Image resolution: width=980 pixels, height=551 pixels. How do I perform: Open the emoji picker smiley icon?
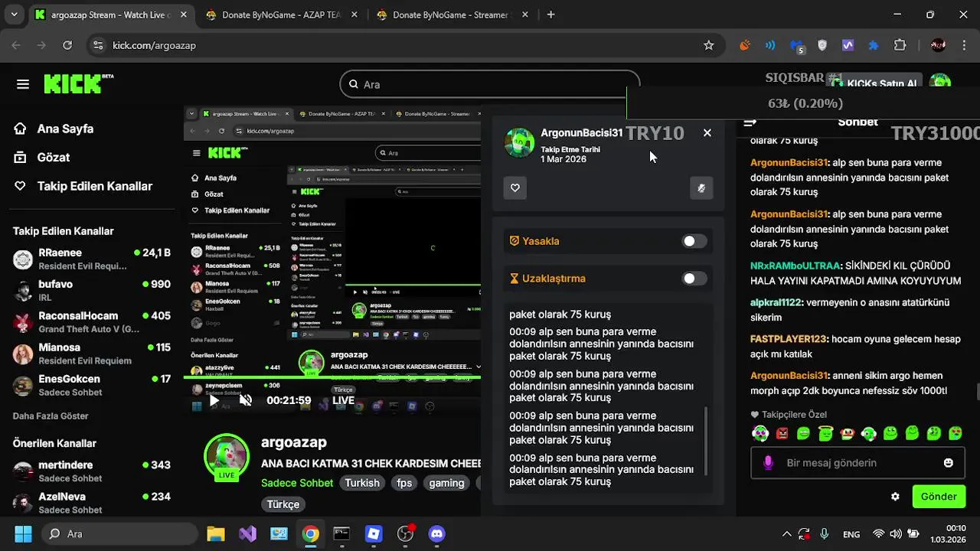pos(949,463)
